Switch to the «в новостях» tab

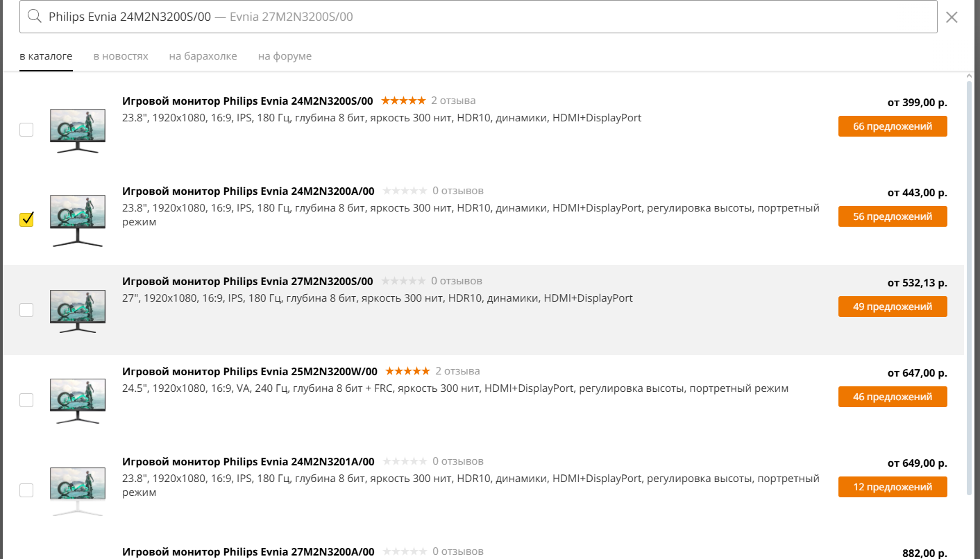(x=121, y=56)
